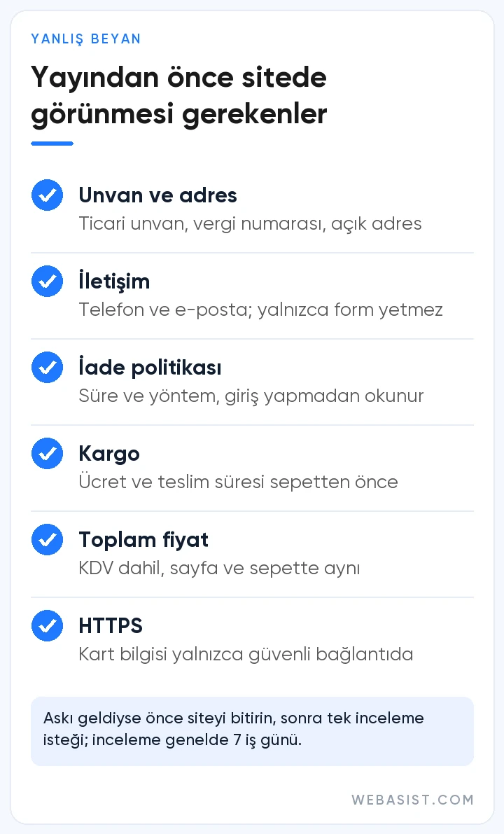
Task: Click the Toplam fiyat heading
Action: [143, 541]
